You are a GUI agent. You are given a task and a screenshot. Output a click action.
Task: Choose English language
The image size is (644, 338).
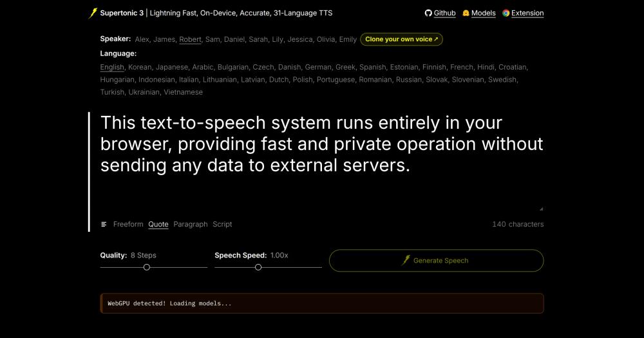111,67
